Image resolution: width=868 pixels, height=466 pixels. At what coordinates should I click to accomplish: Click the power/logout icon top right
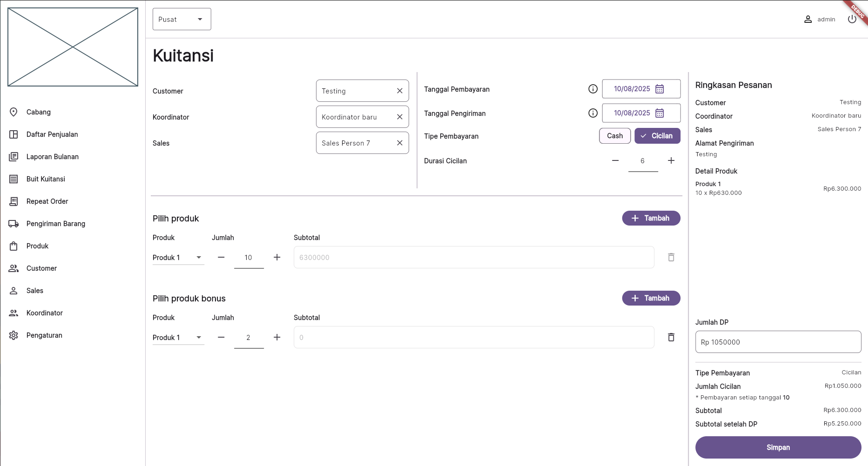[x=853, y=19]
